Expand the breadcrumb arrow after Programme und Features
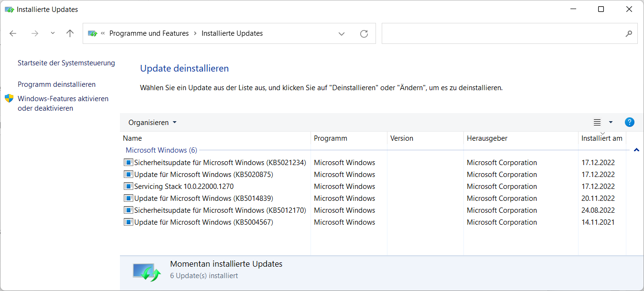This screenshot has width=644, height=291. [x=195, y=33]
